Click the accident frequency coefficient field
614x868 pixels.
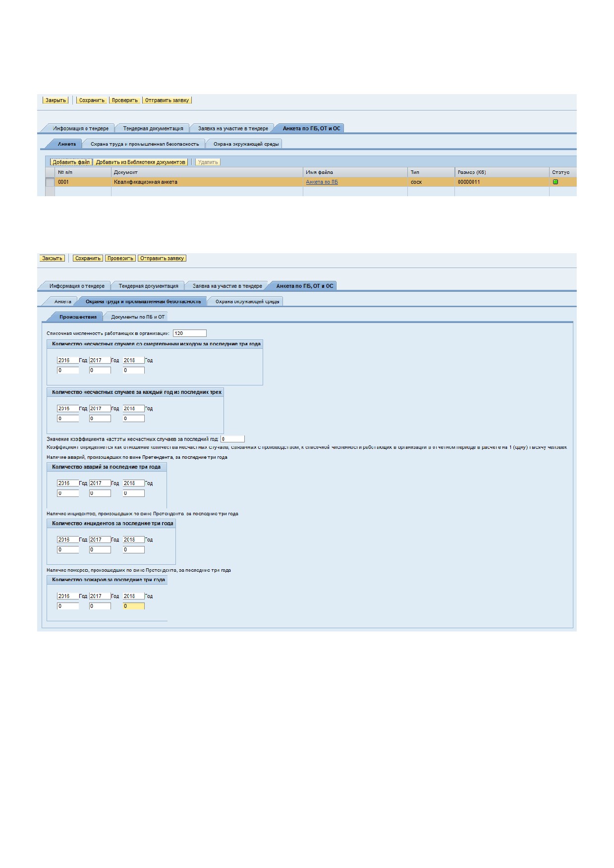click(x=233, y=439)
